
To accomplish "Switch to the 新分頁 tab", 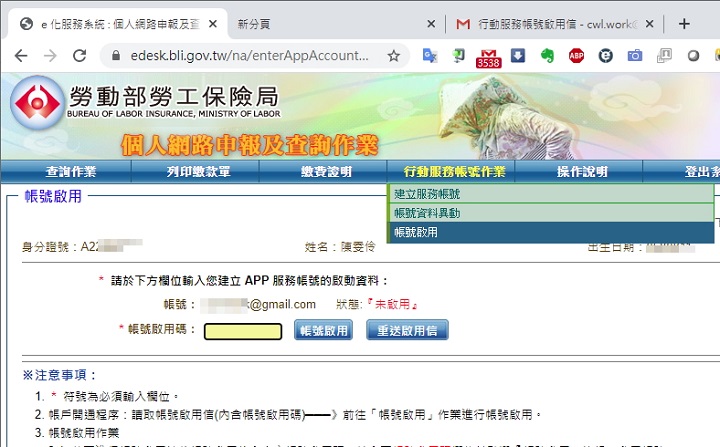I will pyautogui.click(x=336, y=24).
